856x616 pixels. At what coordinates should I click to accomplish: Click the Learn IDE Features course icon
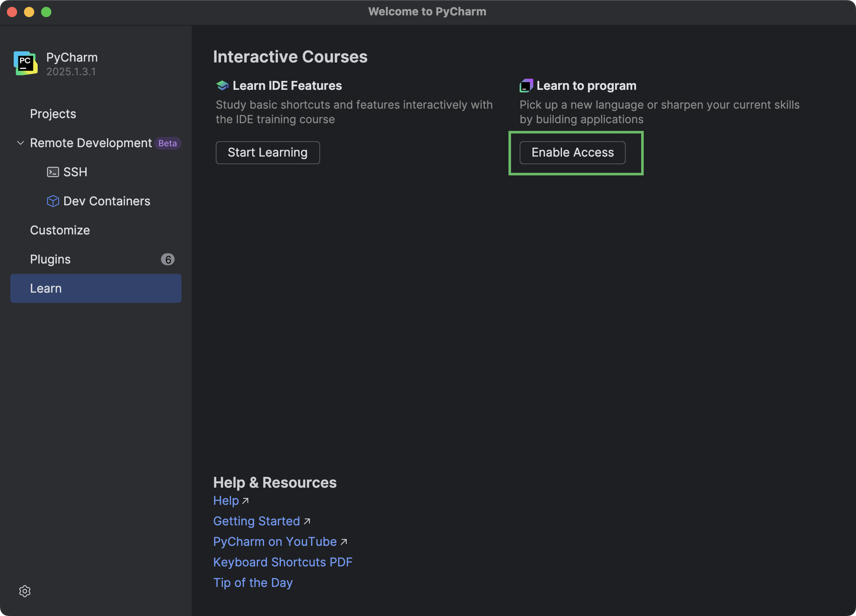pos(222,85)
